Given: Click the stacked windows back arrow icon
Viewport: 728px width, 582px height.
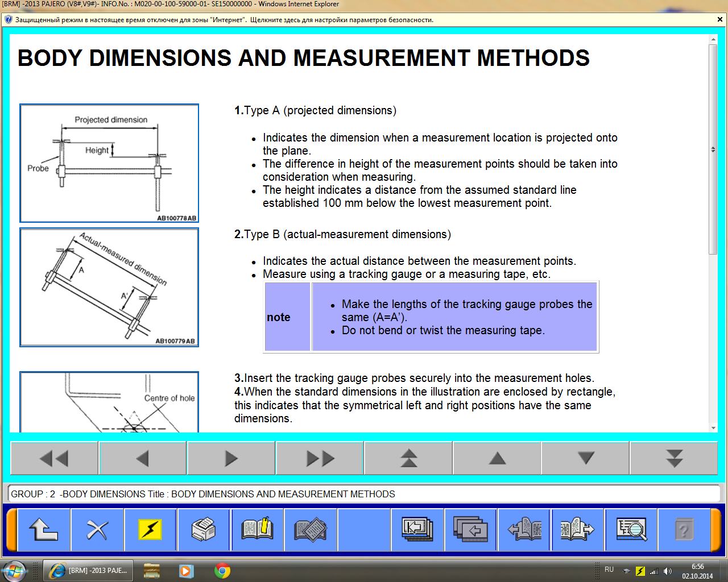Looking at the screenshot, I should (470, 530).
